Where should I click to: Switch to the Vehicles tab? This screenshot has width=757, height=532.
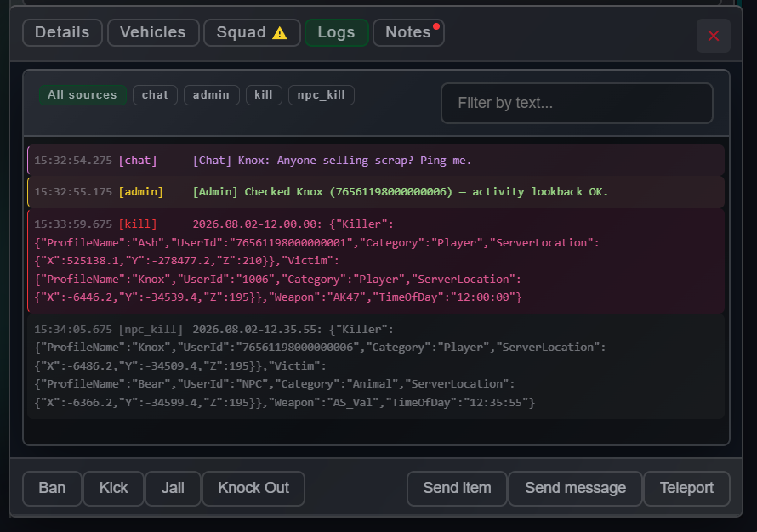(153, 33)
